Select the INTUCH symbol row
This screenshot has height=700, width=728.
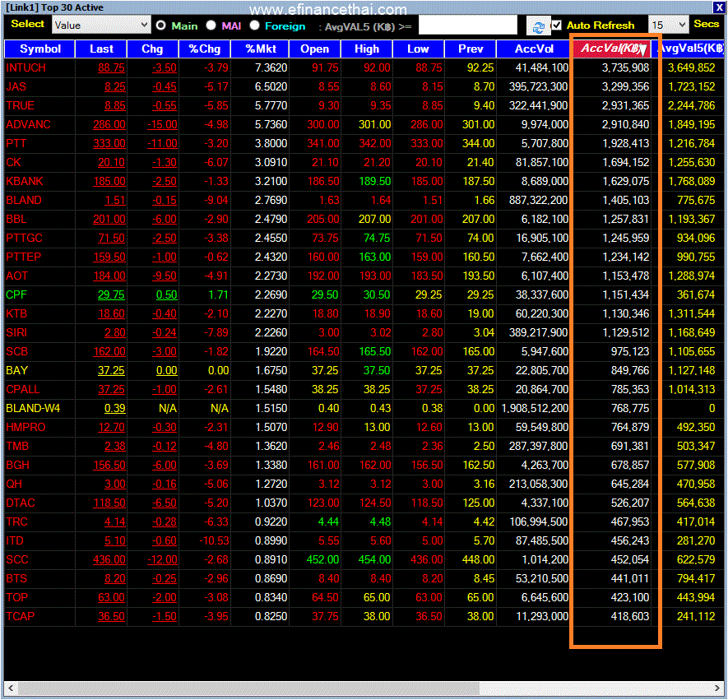364,67
